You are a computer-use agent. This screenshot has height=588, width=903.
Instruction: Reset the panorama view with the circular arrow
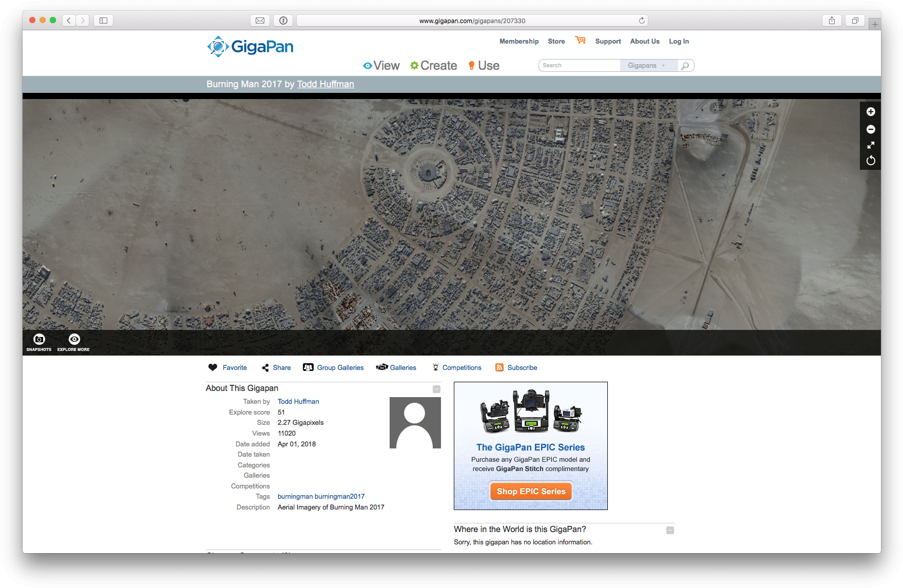[870, 161]
